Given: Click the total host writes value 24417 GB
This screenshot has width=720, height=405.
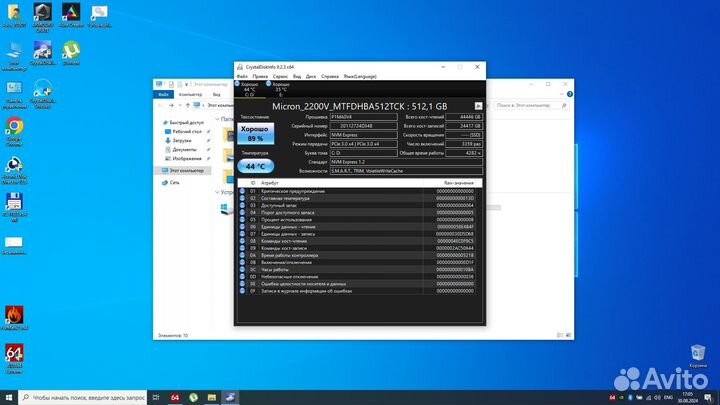Looking at the screenshot, I should (x=464, y=126).
